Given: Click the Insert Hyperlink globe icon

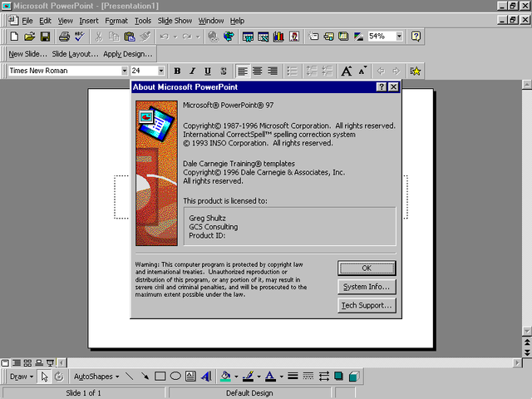Looking at the screenshot, I should [x=213, y=37].
